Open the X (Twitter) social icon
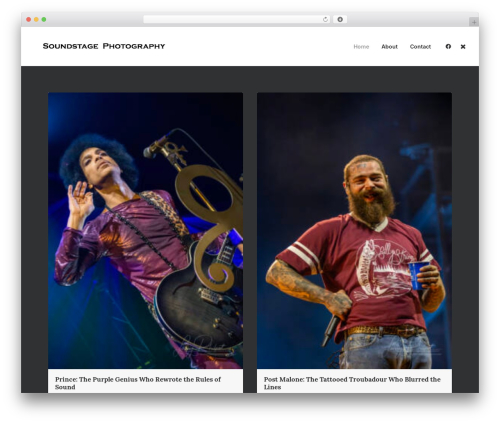The image size is (500, 423). click(x=463, y=47)
